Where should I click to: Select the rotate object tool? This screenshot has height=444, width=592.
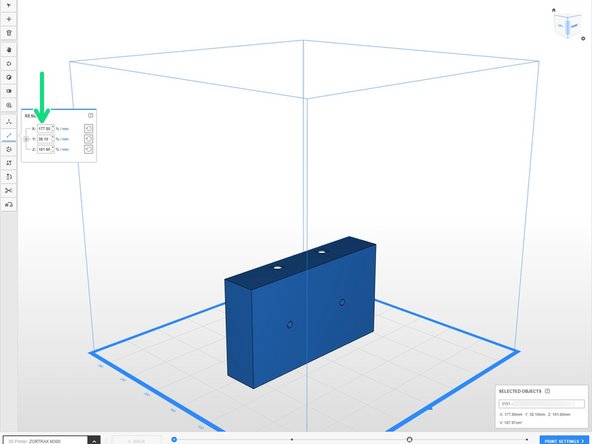point(9,149)
